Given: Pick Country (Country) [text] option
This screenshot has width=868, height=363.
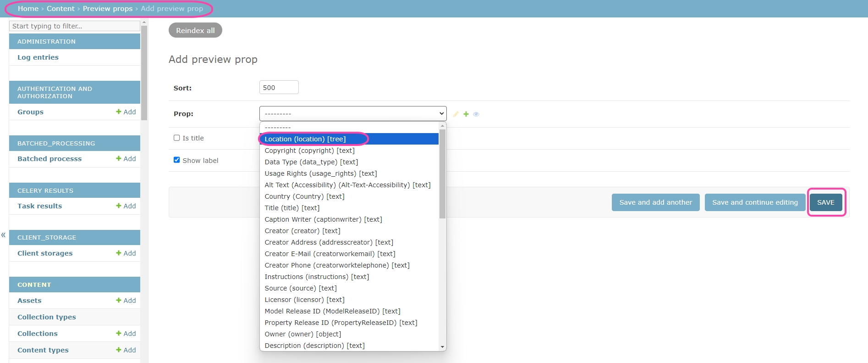Looking at the screenshot, I should (x=349, y=196).
